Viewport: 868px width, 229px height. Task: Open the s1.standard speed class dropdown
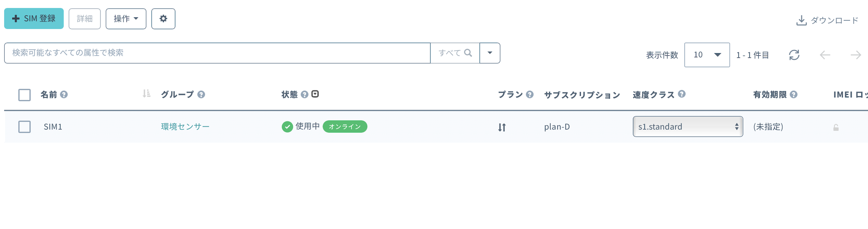[x=687, y=127]
